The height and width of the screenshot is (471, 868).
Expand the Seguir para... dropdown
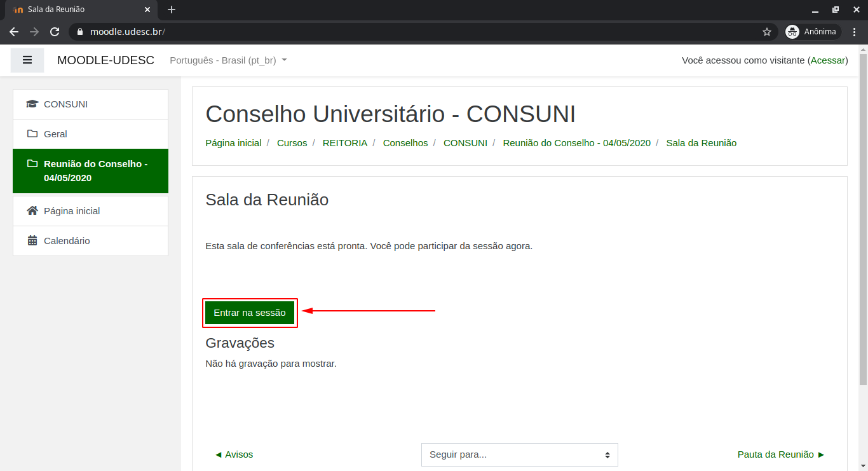[519, 454]
